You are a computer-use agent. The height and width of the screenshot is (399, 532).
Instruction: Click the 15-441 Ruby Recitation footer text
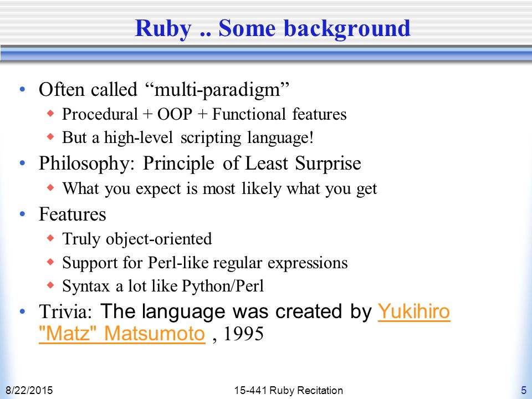tap(288, 391)
